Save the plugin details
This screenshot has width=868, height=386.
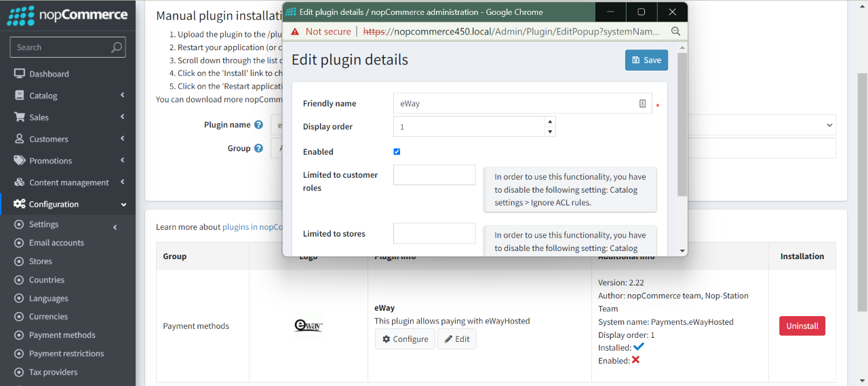pyautogui.click(x=646, y=60)
